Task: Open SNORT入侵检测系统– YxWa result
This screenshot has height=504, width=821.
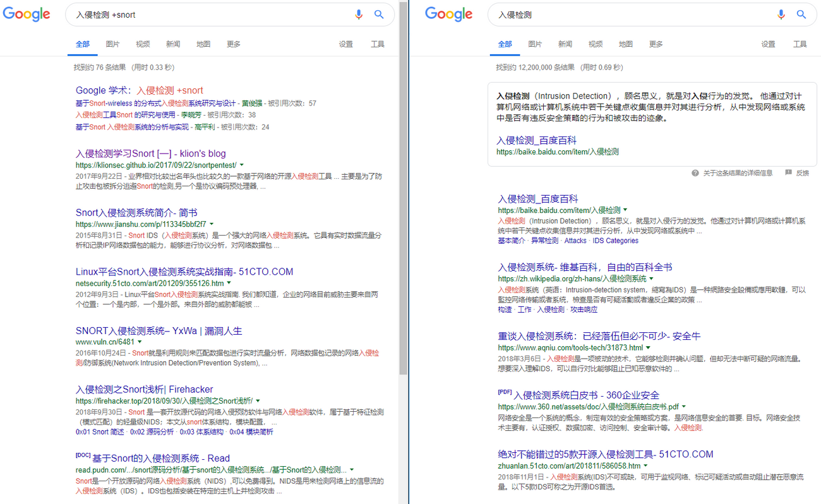Action: click(159, 331)
